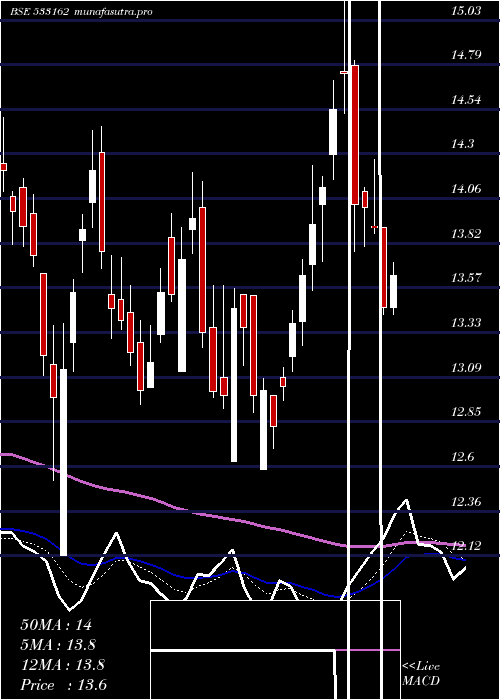Open the Live MACD label
The width and height of the screenshot is (500, 700).
[x=421, y=673]
